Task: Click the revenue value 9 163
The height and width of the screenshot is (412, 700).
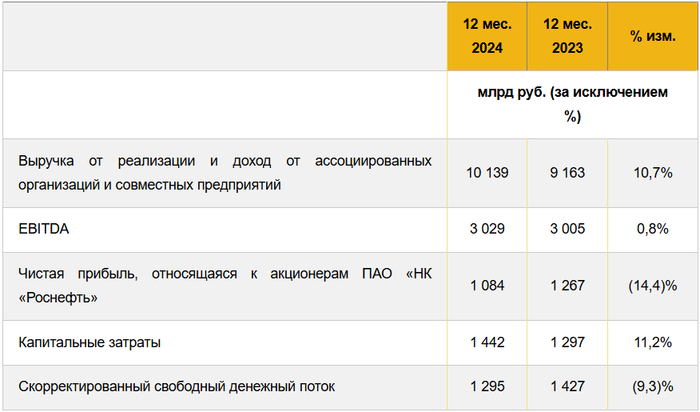Action: (x=568, y=173)
